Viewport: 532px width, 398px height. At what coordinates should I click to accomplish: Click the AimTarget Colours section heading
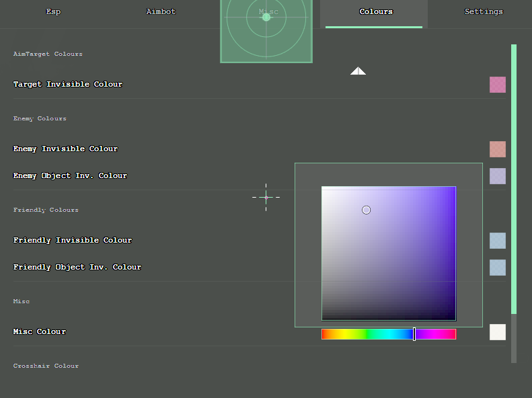(48, 54)
